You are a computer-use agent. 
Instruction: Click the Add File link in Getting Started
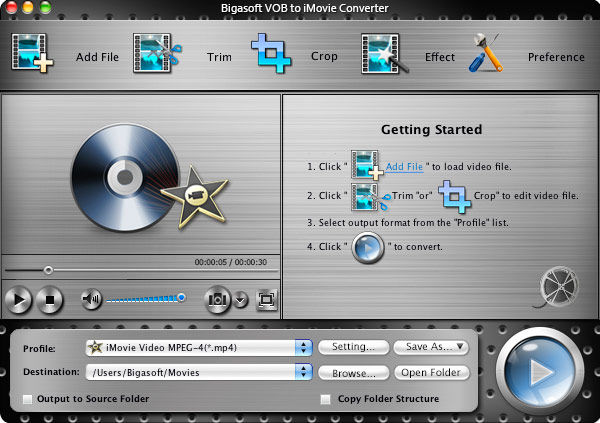pyautogui.click(x=403, y=165)
